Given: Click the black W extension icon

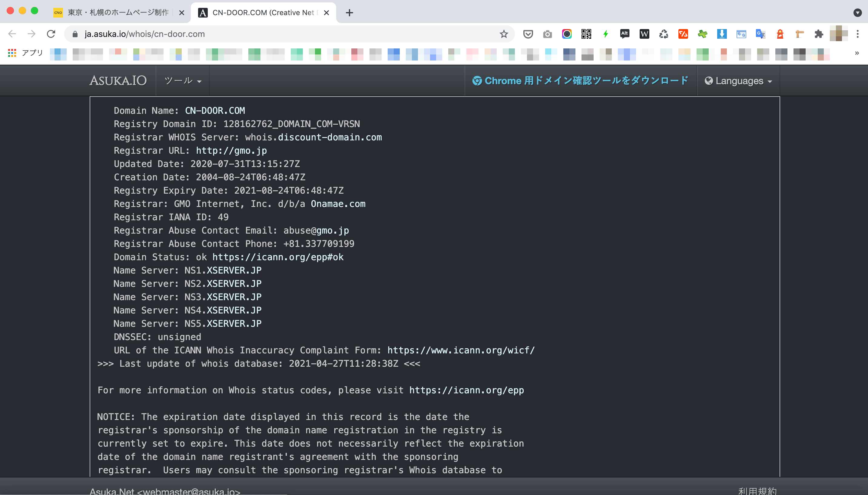Looking at the screenshot, I should [644, 34].
